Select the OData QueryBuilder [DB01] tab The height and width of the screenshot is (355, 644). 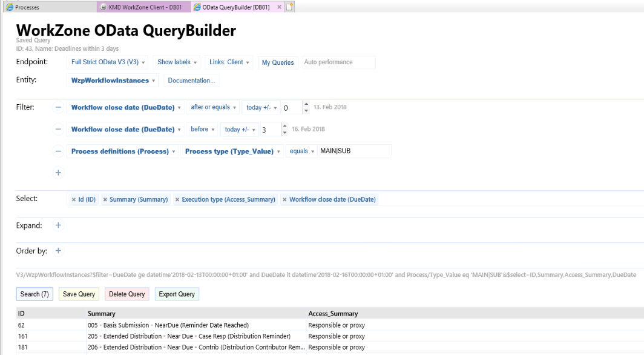(235, 7)
